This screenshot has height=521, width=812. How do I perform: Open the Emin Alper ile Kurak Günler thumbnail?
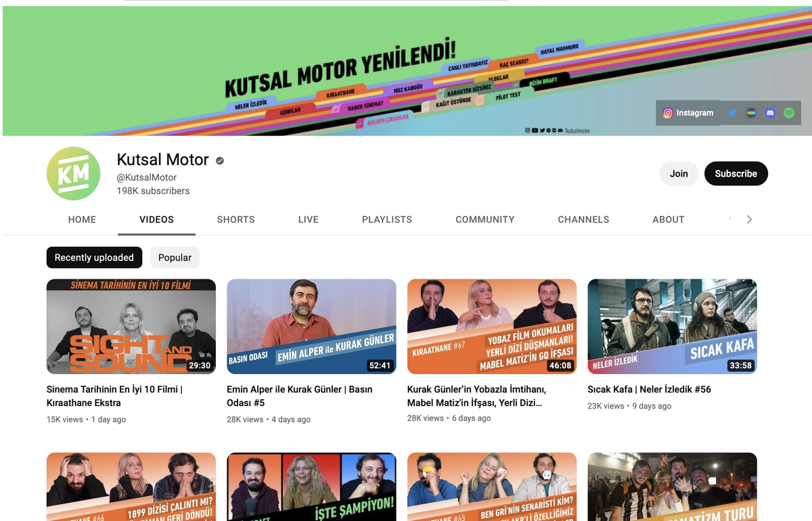(x=311, y=326)
